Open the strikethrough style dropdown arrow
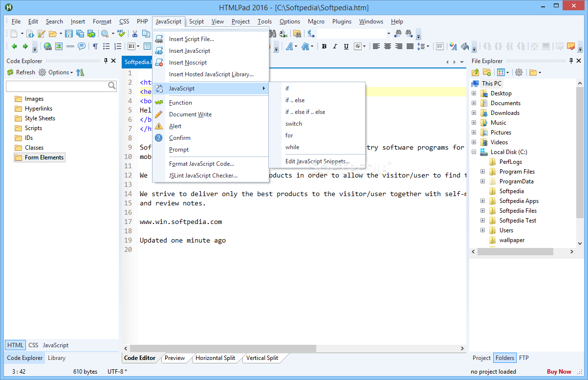 click(365, 46)
